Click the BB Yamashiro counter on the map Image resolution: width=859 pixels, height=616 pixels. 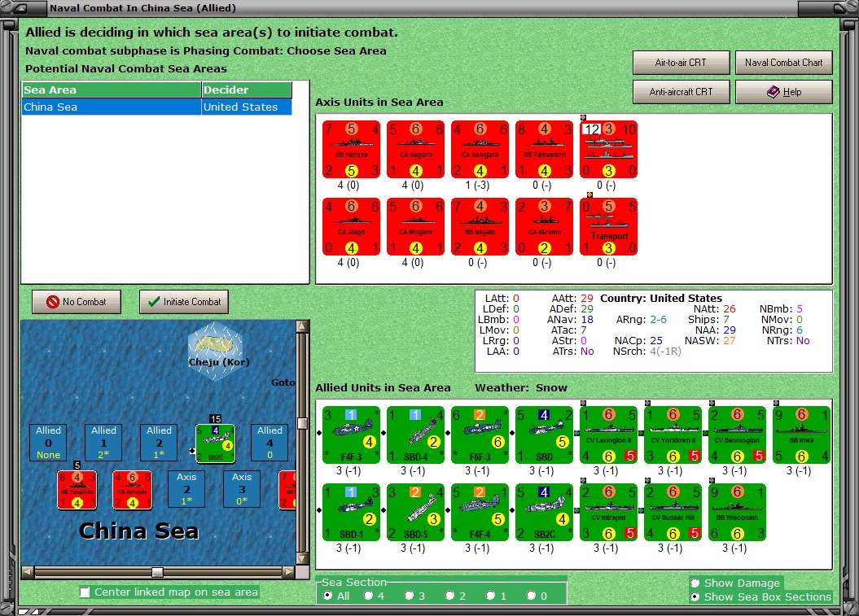[77, 490]
